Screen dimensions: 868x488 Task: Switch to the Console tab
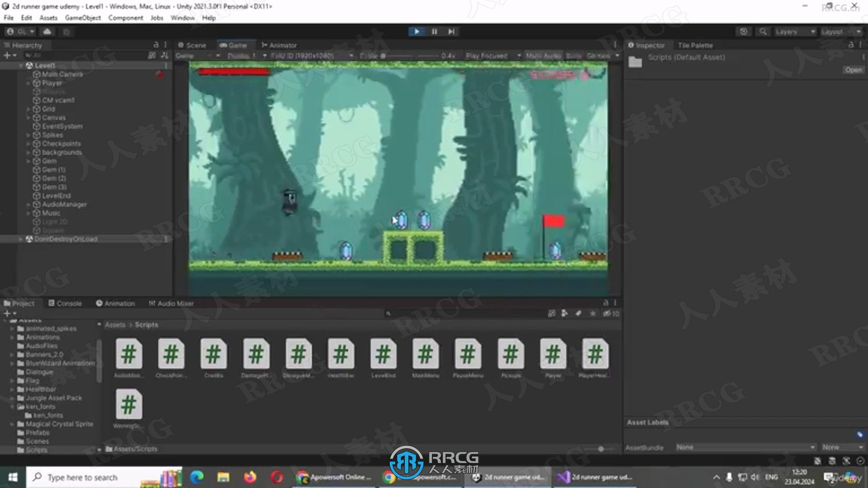coord(65,303)
